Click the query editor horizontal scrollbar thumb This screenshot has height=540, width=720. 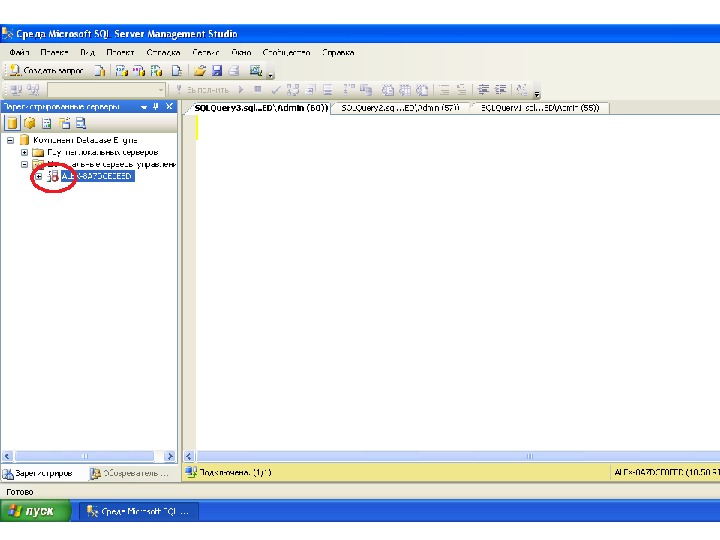click(x=459, y=456)
